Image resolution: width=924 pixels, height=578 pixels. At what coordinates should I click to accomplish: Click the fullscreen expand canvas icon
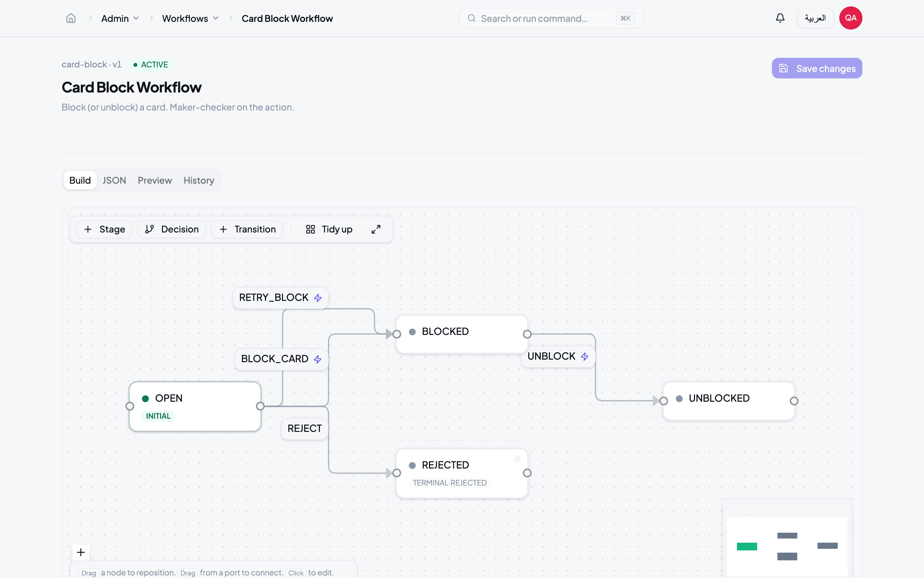coord(376,229)
